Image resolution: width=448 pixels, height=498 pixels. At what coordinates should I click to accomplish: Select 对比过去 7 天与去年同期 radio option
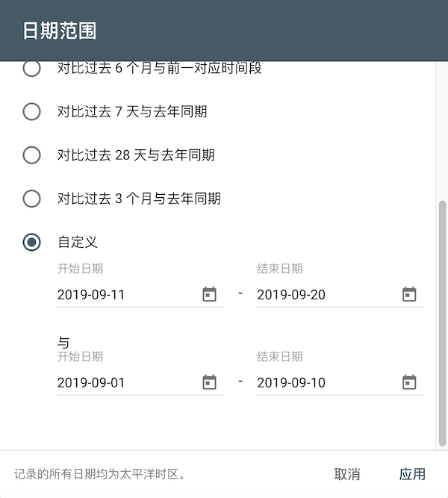click(31, 112)
